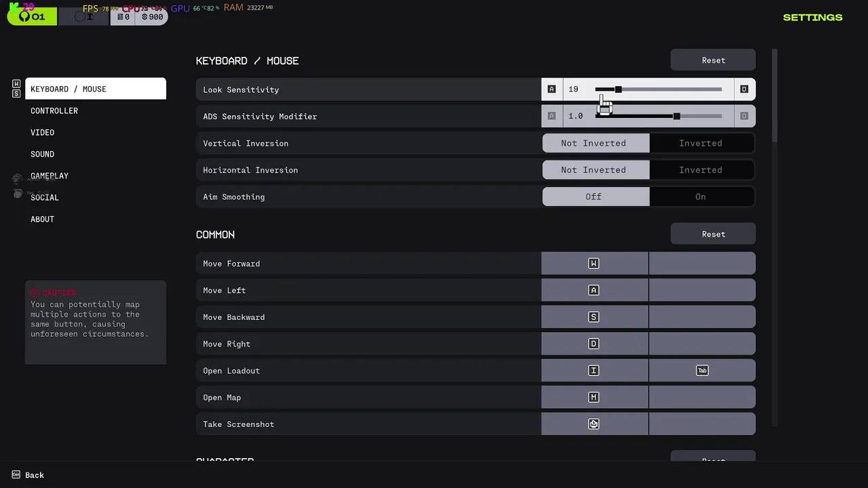868x488 pixels.
Task: Set Horizontal Inversion to Not Inverted
Action: [595, 170]
